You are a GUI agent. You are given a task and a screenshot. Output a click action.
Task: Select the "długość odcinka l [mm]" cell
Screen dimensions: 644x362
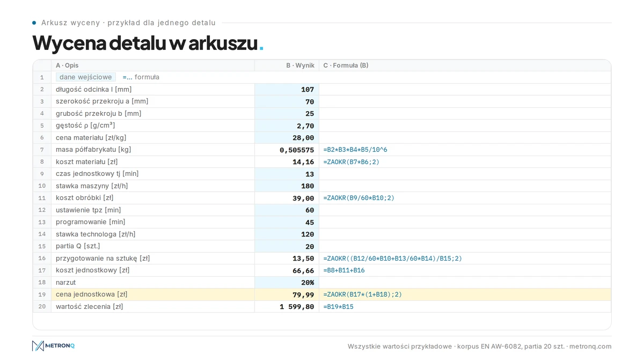[x=153, y=90]
